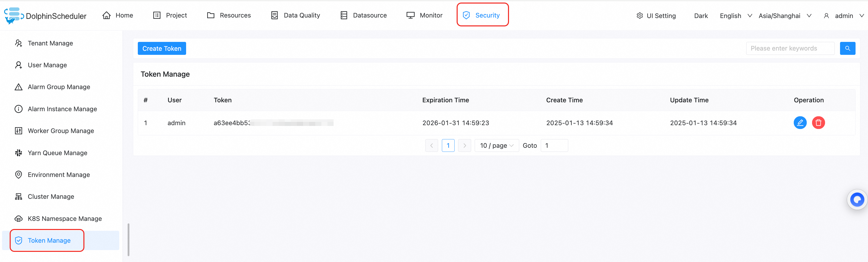Go to next page arrow in pagination

point(464,146)
